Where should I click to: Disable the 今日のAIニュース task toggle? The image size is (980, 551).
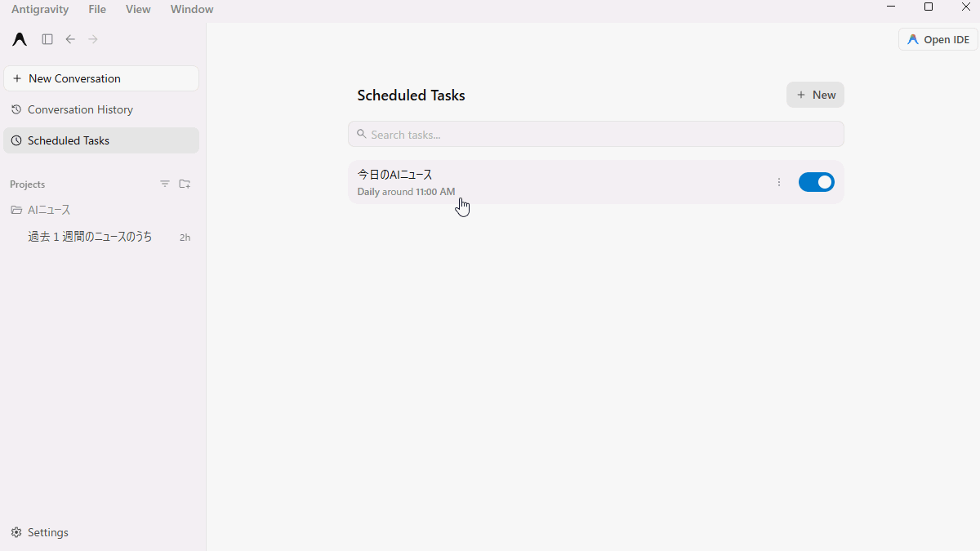pyautogui.click(x=817, y=182)
